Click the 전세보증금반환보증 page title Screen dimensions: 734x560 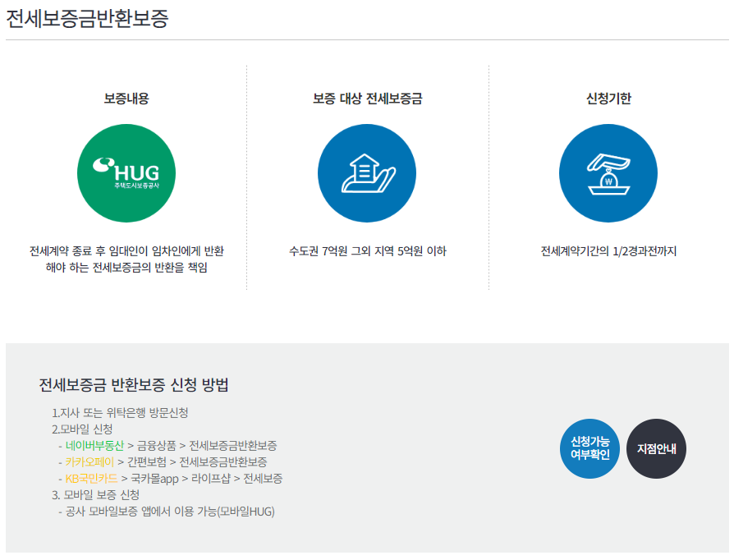click(x=87, y=19)
